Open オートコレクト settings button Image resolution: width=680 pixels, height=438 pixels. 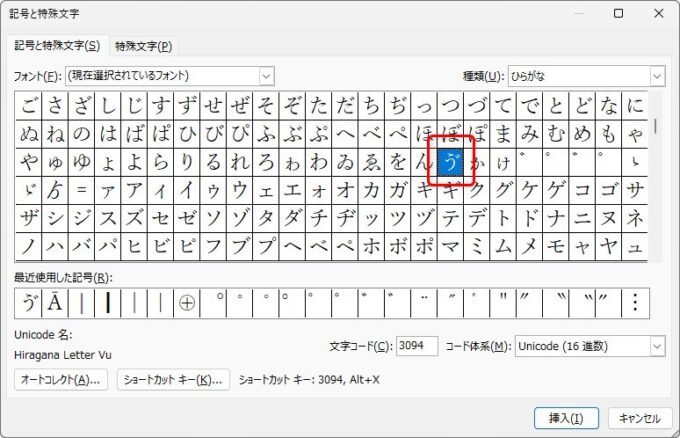(61, 380)
